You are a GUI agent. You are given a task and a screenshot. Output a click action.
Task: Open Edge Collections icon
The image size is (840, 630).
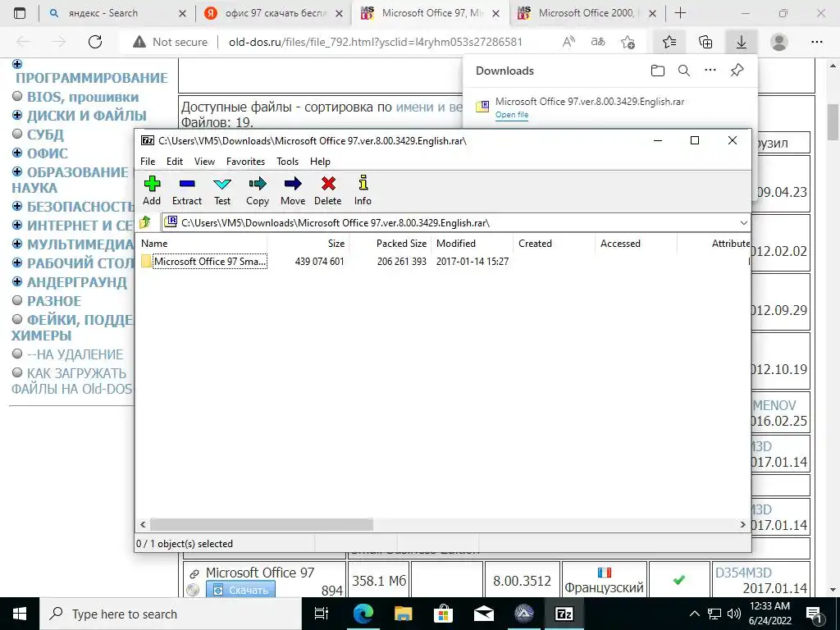click(705, 42)
